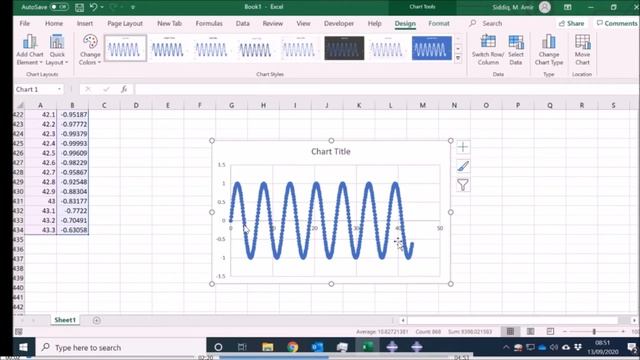This screenshot has height=360, width=640.
Task: Open the Windows Start menu
Action: (23, 347)
